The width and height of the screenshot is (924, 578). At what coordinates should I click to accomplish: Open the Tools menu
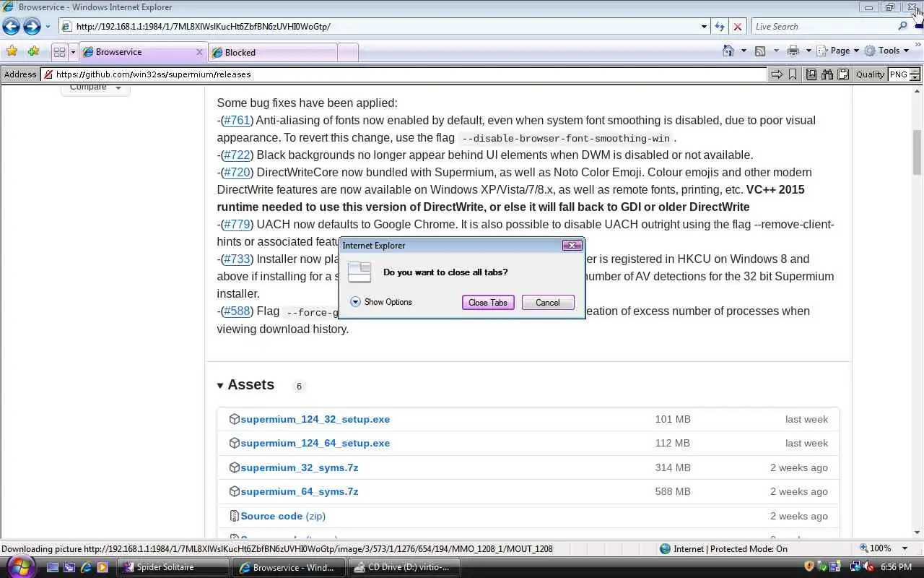pyautogui.click(x=887, y=51)
